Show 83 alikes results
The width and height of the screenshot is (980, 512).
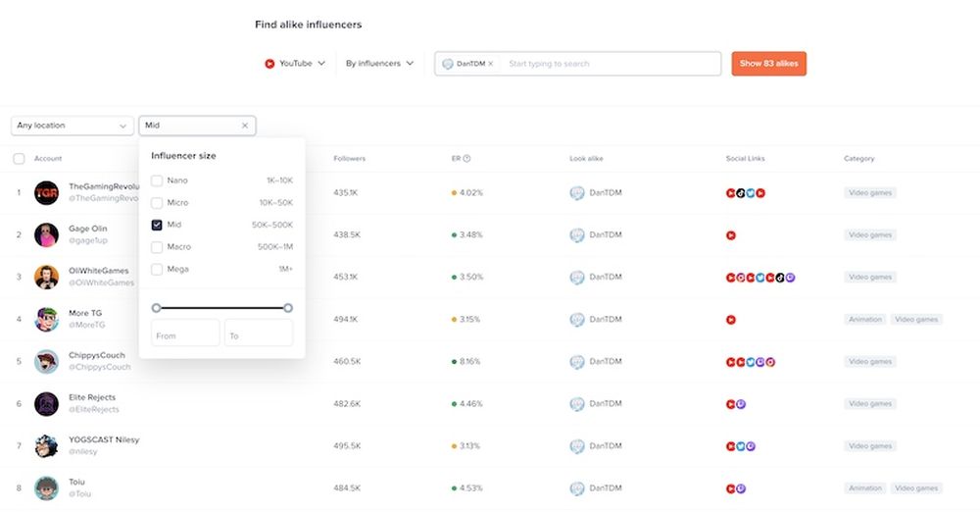[x=768, y=64]
